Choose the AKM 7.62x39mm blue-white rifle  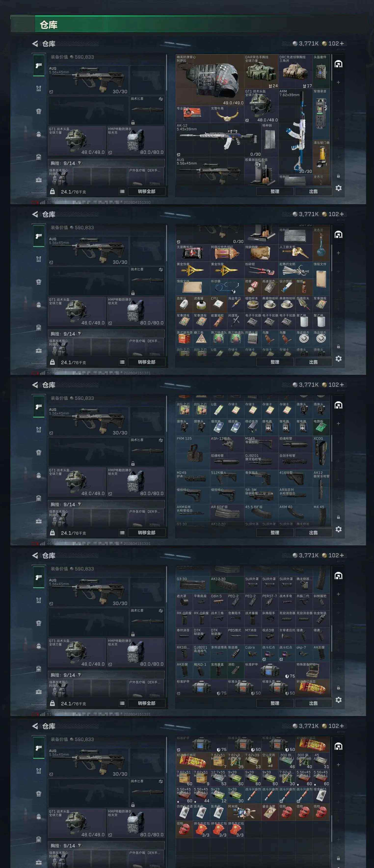[x=295, y=131]
